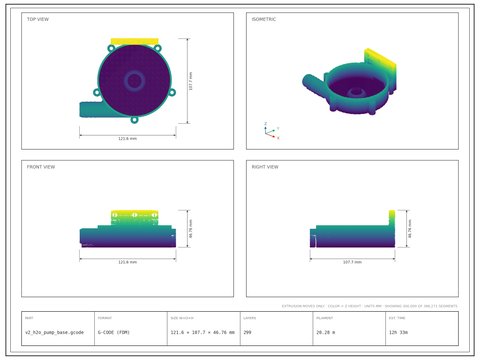480x360 pixels.
Task: Click the "PART" header in the title block
Action: pos(29,318)
